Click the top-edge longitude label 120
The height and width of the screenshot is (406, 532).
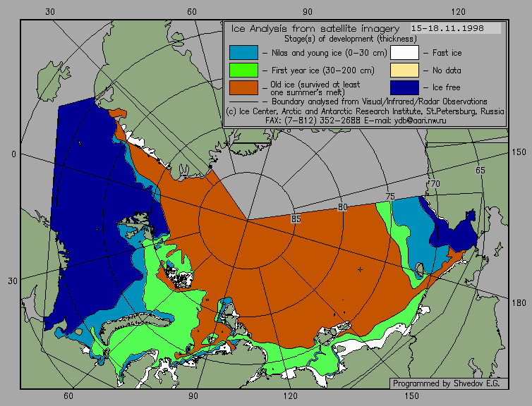[459, 12]
